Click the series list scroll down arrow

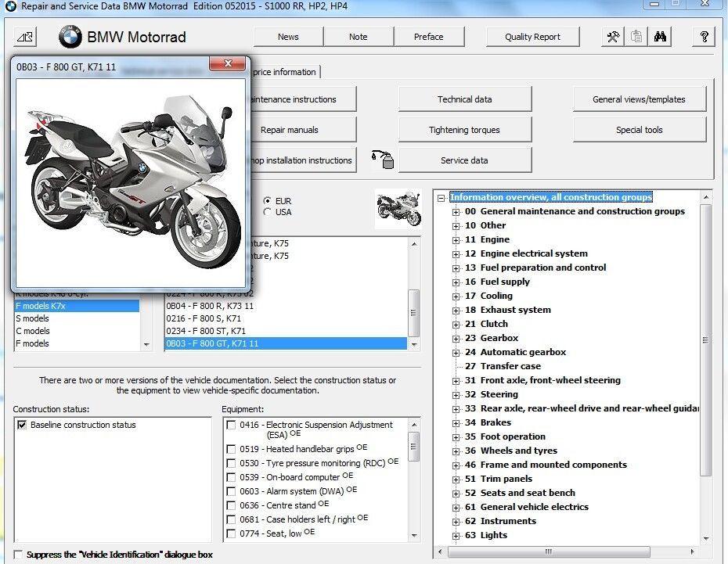(x=146, y=344)
